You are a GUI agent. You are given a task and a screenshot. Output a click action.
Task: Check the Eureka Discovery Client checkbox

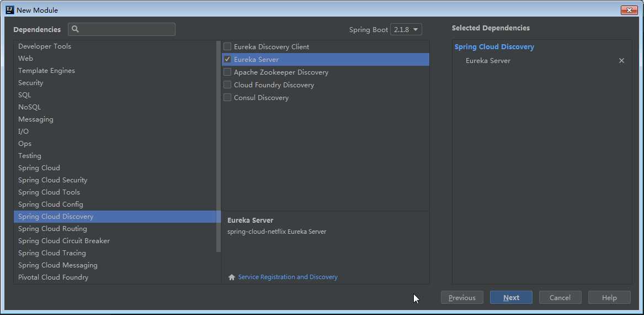[x=227, y=46]
